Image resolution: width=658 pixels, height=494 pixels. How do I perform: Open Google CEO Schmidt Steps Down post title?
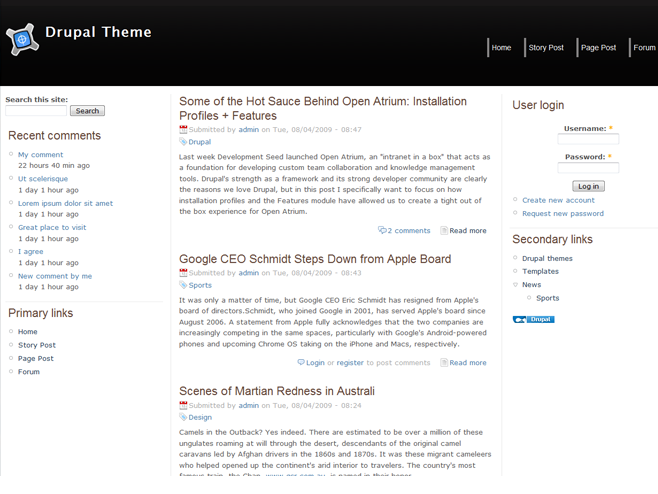pyautogui.click(x=315, y=259)
